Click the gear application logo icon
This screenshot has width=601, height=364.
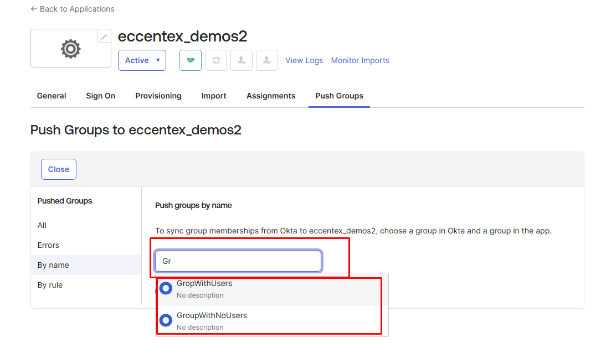[x=71, y=49]
